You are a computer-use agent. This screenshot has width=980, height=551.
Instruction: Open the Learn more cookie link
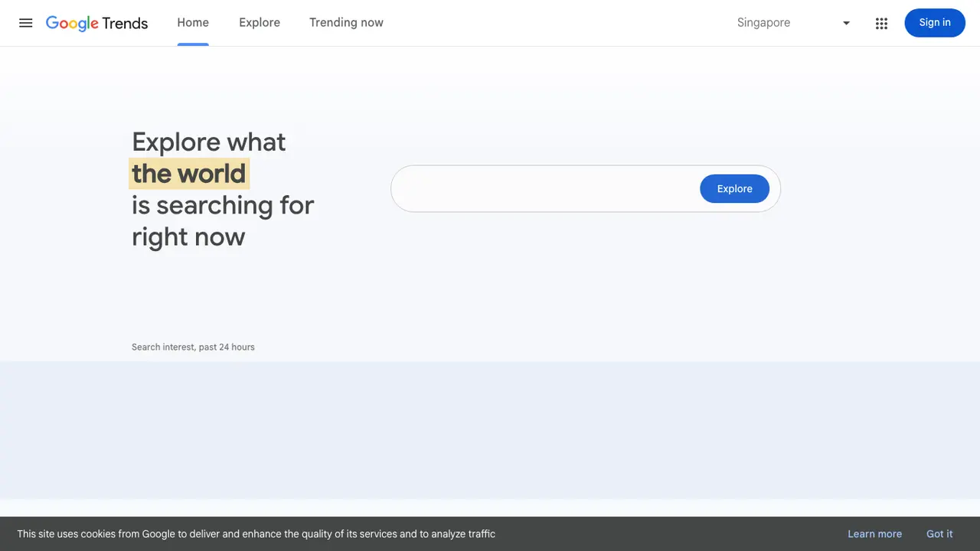point(874,534)
